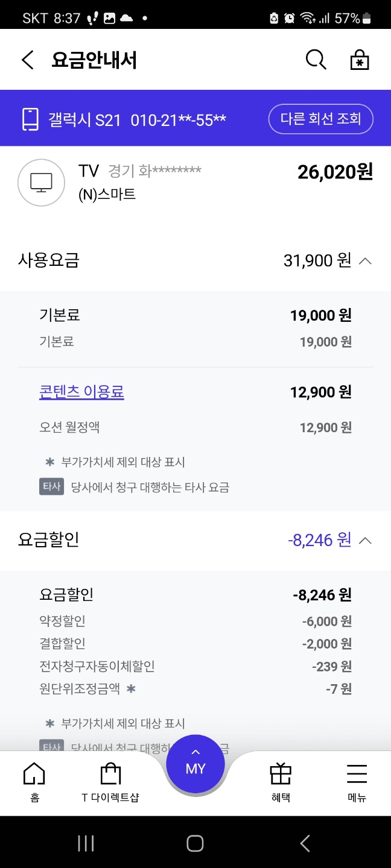The image size is (391, 868).
Task: Collapse the 요금할인 section chevron
Action: point(365,540)
